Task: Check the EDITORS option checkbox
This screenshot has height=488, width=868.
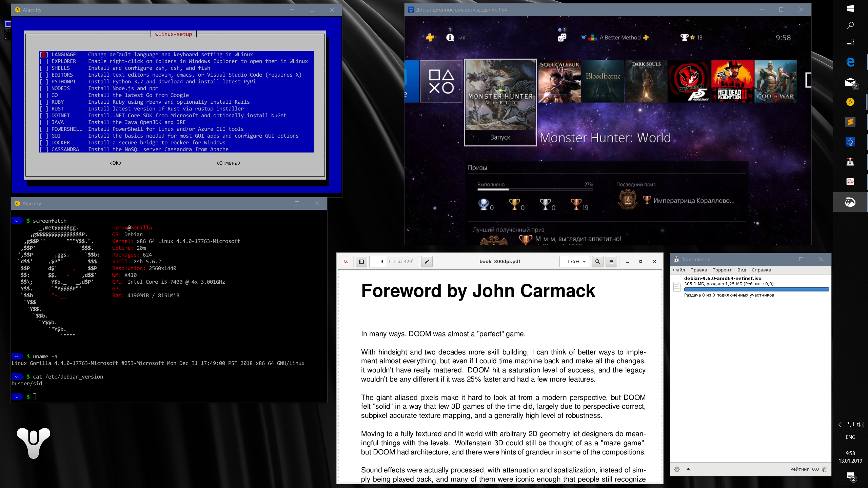Action: coord(44,75)
